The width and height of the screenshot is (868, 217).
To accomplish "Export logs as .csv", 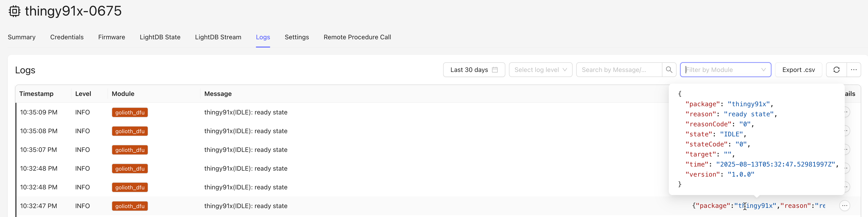I will point(798,70).
